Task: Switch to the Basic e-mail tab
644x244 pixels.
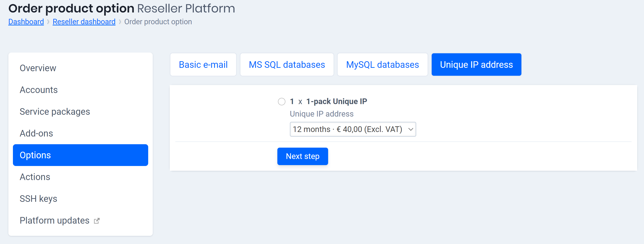Action: coord(203,65)
